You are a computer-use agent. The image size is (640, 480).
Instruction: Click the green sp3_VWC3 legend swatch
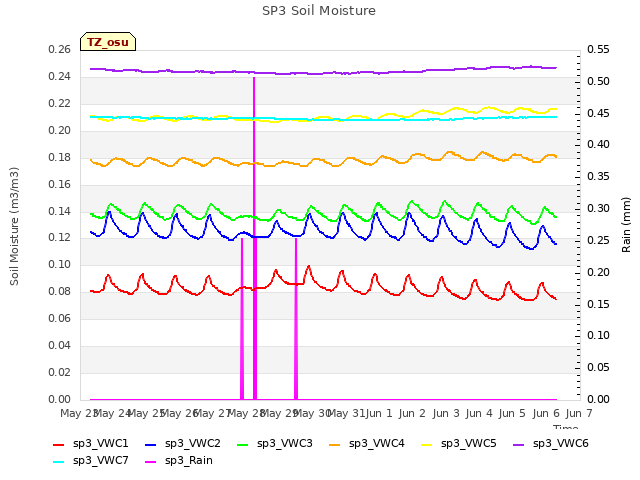tap(243, 445)
